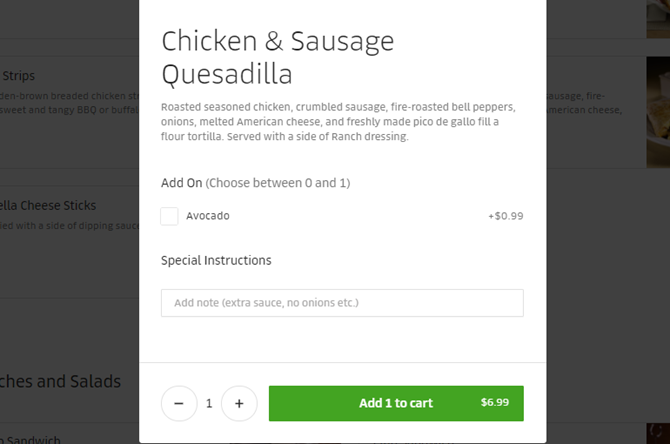Click the bottom-right food photo thumbnail
This screenshot has width=670, height=444.
coord(658,433)
